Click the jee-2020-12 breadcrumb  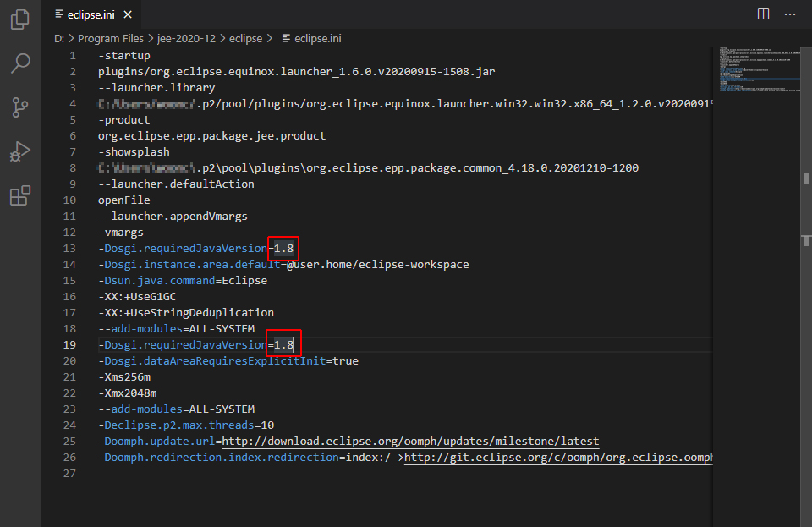coord(186,39)
